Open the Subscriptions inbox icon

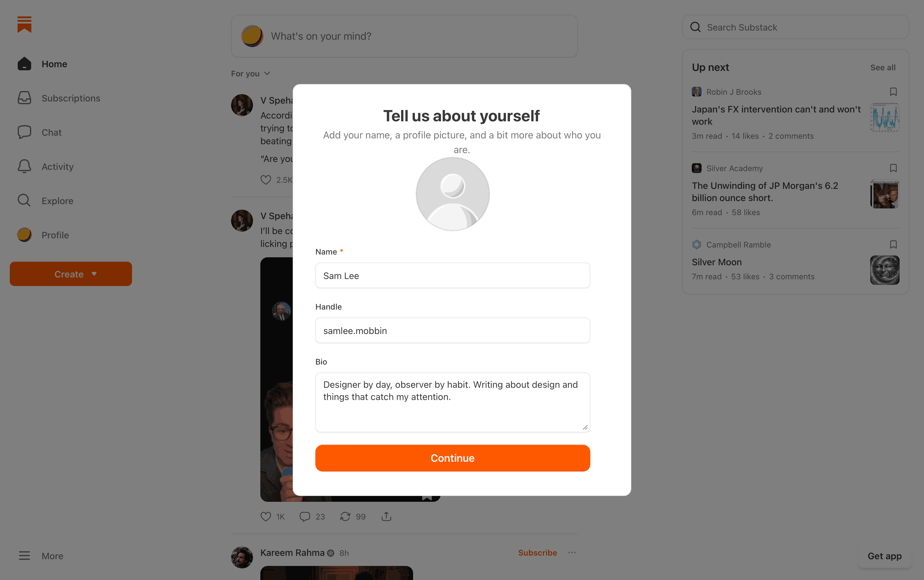coord(24,98)
